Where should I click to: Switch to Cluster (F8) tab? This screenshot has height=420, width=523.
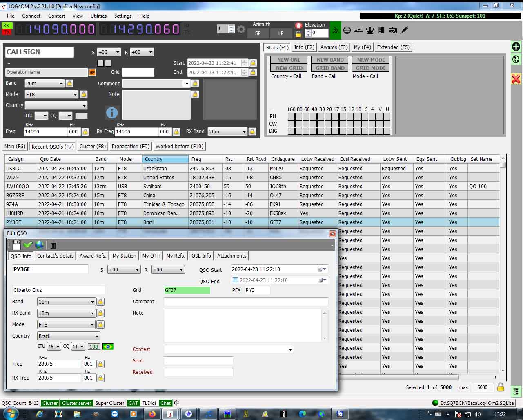tap(93, 146)
